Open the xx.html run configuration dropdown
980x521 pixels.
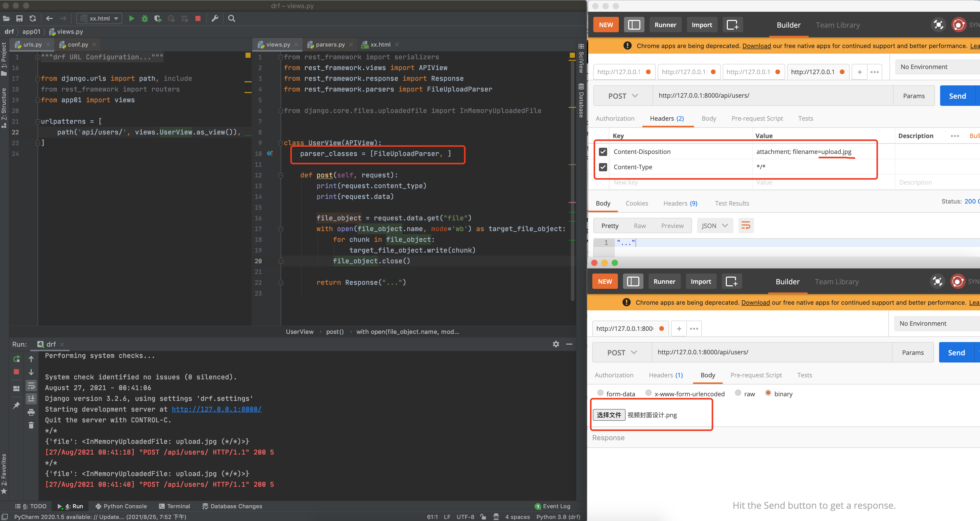[x=100, y=18]
